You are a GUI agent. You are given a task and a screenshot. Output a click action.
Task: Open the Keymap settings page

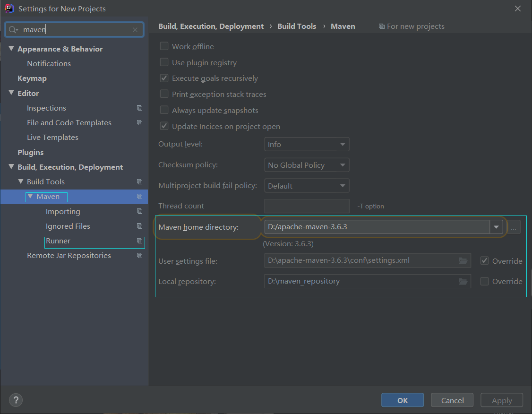coord(32,78)
